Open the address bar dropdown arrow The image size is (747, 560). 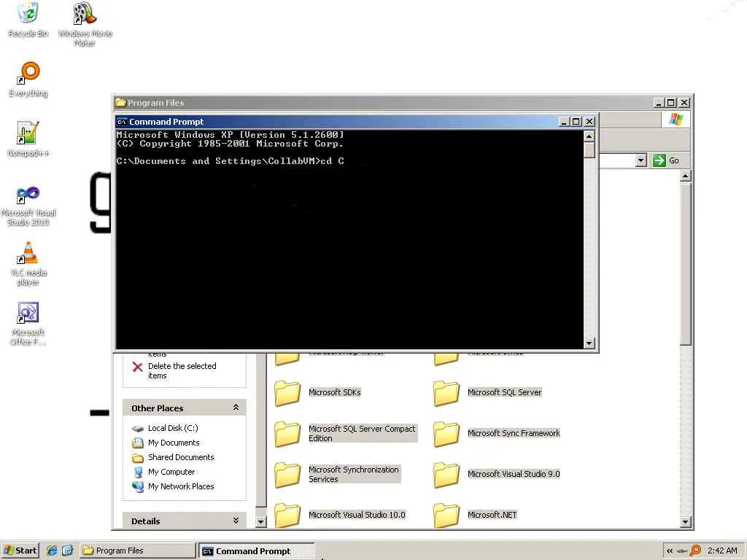[x=641, y=160]
